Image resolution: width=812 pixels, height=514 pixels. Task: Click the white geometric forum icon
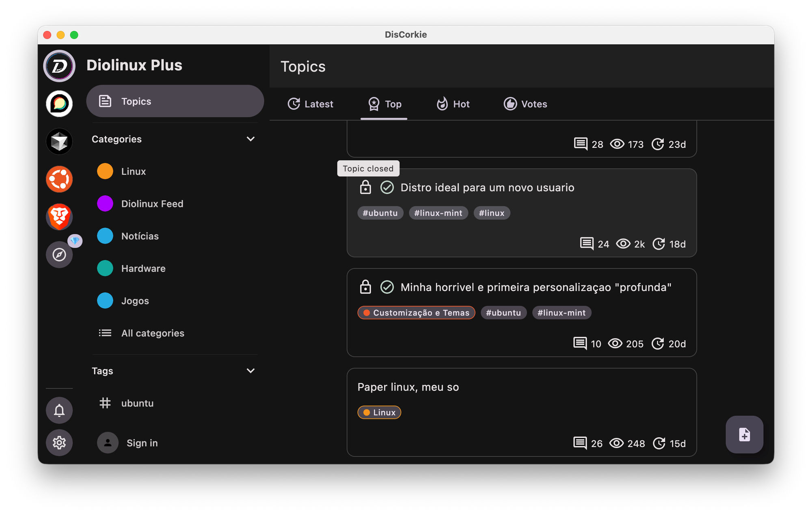click(x=59, y=141)
